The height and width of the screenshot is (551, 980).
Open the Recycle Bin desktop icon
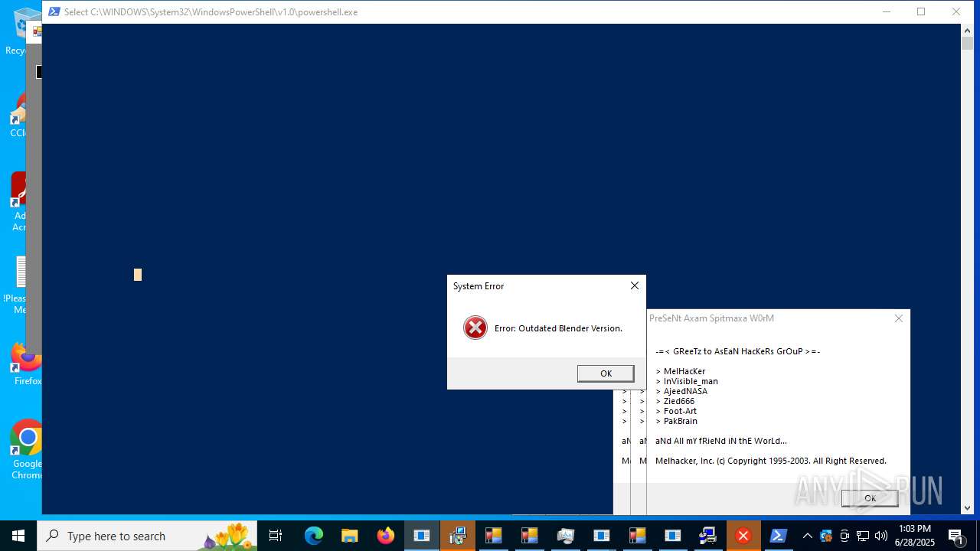[x=25, y=31]
